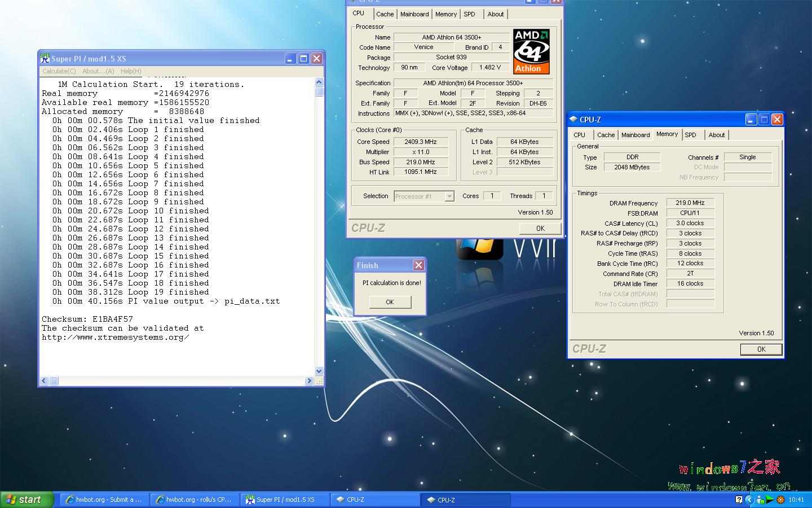Screen dimensions: 812x508
Task: Click CAS# Latency value 3.0 clocks
Action: 690,223
